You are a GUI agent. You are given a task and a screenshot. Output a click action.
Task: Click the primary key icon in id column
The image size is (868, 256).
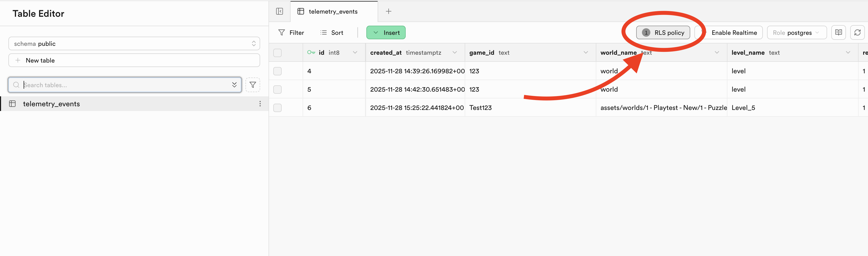tap(311, 52)
